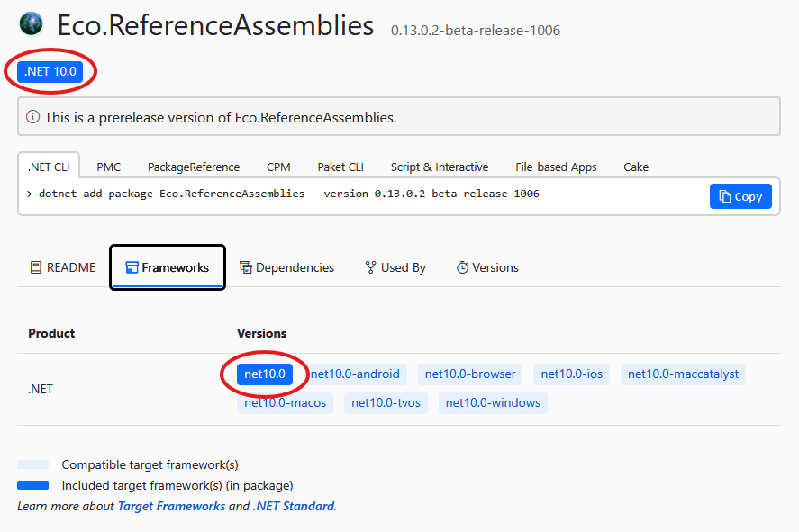Viewport: 799px width, 532px height.
Task: Click the dotnet add package command text
Action: [x=289, y=194]
